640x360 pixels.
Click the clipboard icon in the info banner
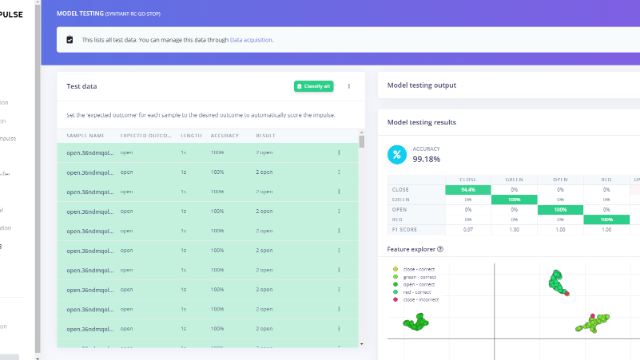point(70,40)
